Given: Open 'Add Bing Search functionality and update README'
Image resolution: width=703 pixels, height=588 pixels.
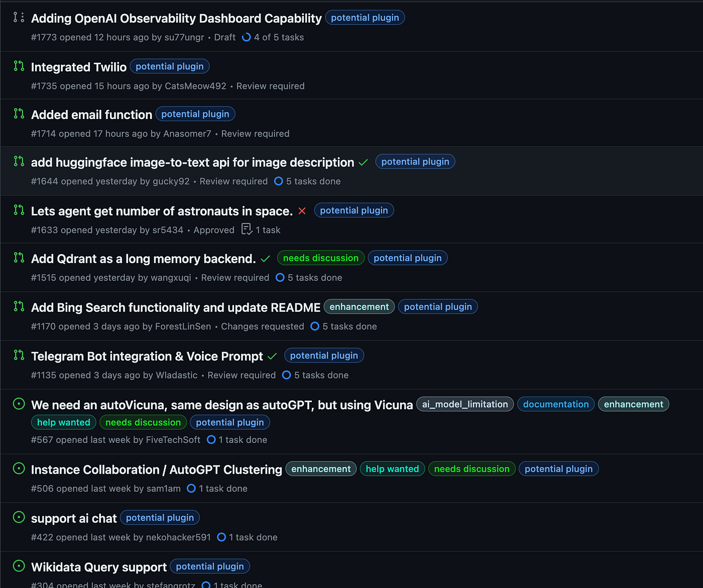Looking at the screenshot, I should click(176, 307).
